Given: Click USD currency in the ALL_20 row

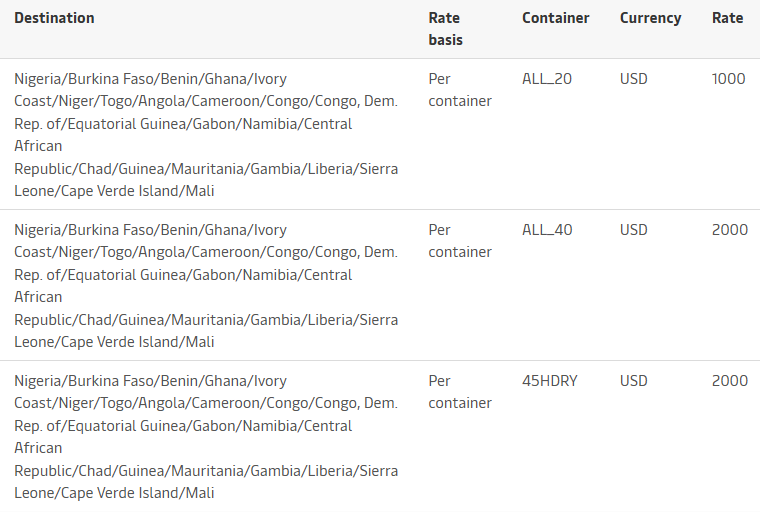Looking at the screenshot, I should 634,78.
